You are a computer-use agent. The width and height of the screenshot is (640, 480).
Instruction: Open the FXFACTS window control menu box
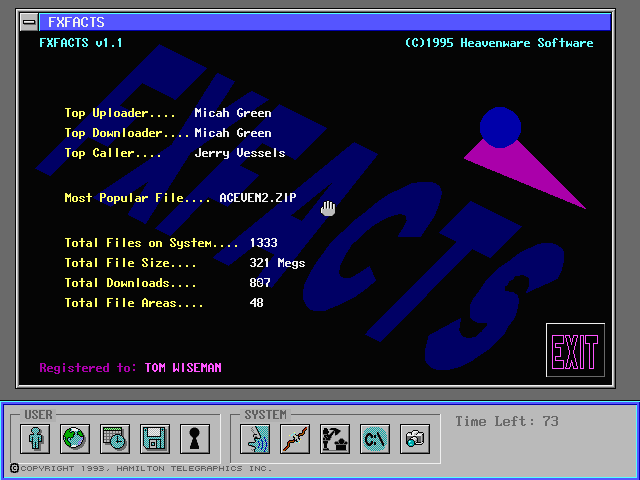29,22
